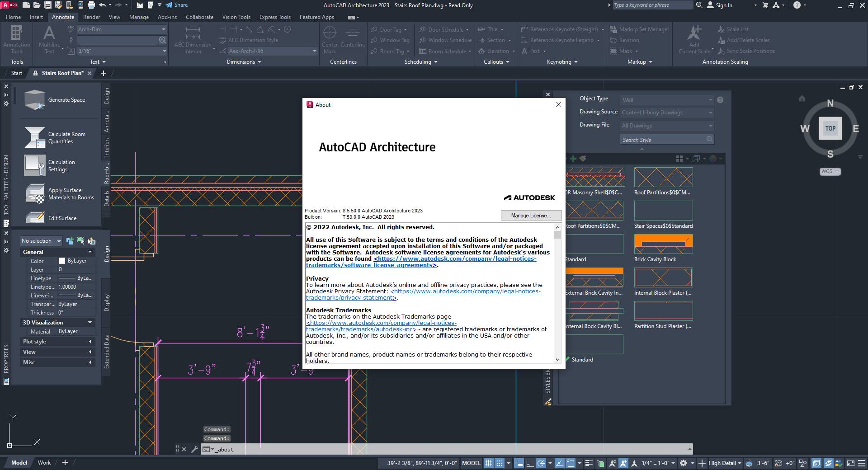Screen dimensions: 868x470
Task: Open the Insert ribbon tab
Action: 36,17
